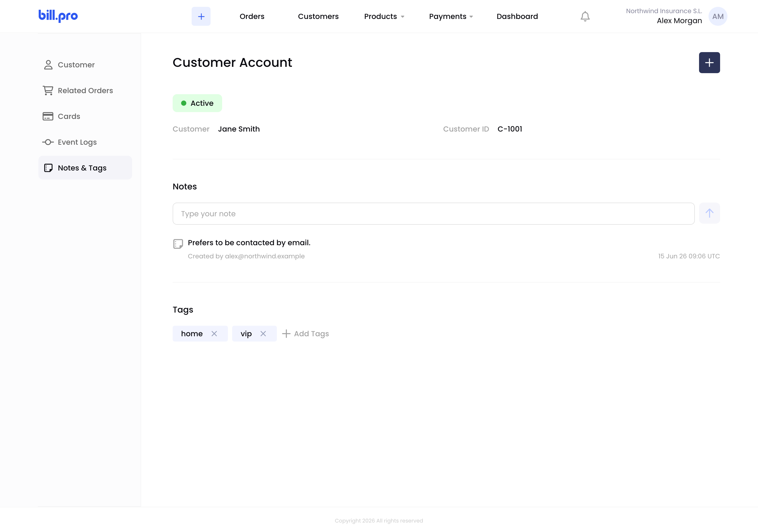Click the dark plus button beside Customer Account
The height and width of the screenshot is (532, 758).
pyautogui.click(x=709, y=63)
